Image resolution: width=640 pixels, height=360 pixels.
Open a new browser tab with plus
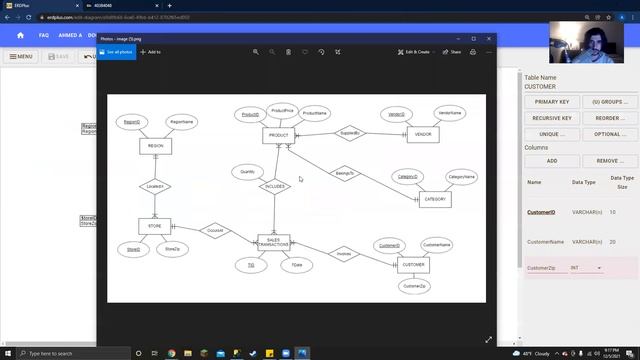point(169,6)
